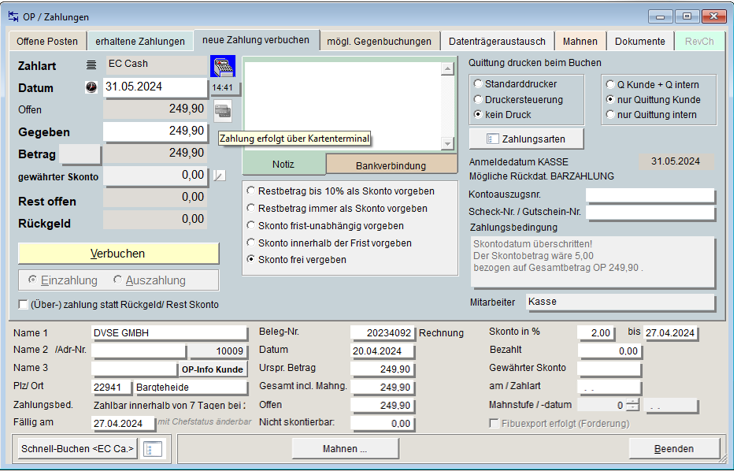
Task: Open the Datenträgeraustausch tab
Action: tap(497, 41)
